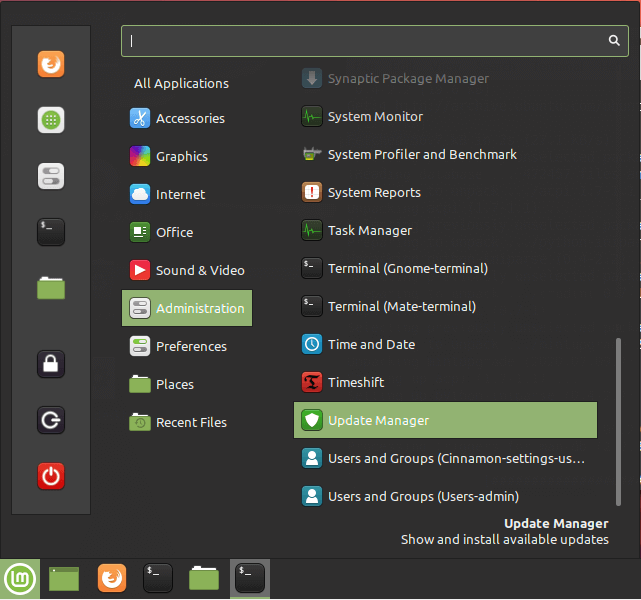Open Files folder icon in favorites sidebar
Screen dimensions: 641x600
click(51, 289)
